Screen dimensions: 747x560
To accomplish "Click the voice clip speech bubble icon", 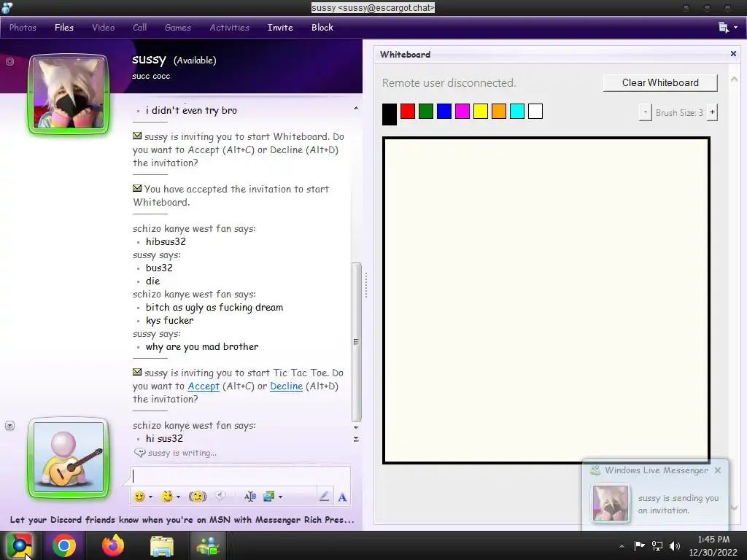I will coord(220,496).
